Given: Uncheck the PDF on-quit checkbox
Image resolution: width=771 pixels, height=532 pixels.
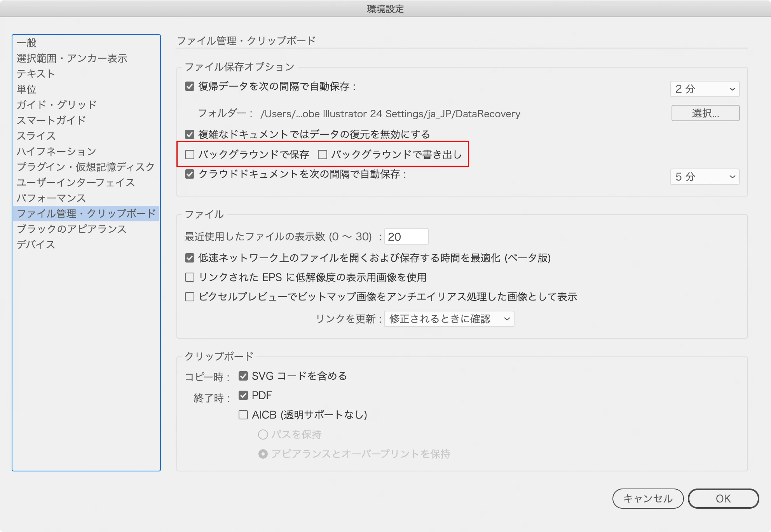Looking at the screenshot, I should 243,395.
